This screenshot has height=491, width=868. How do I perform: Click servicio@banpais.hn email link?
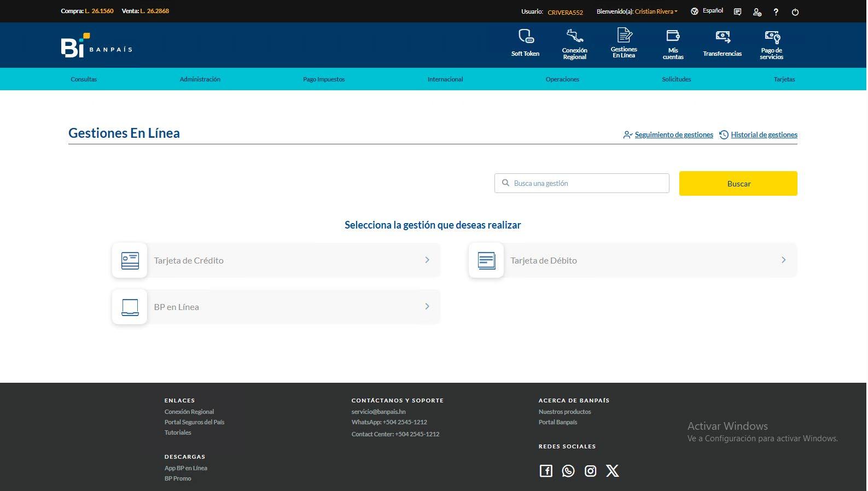pyautogui.click(x=378, y=412)
